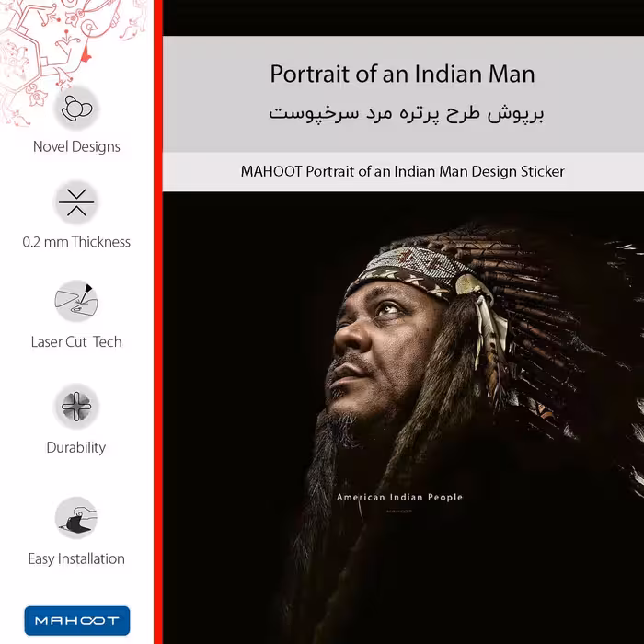Click the "American Indian People" caption

[399, 497]
